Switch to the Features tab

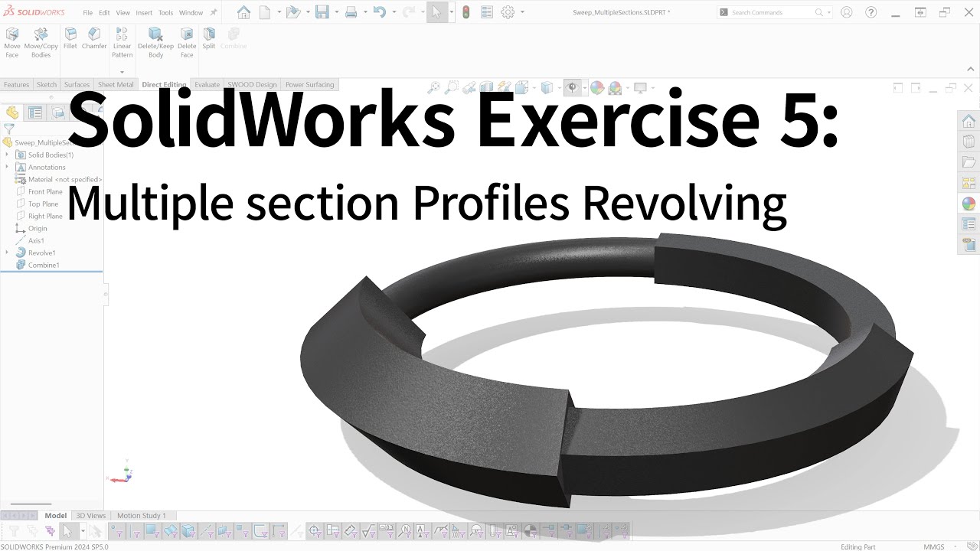click(16, 85)
